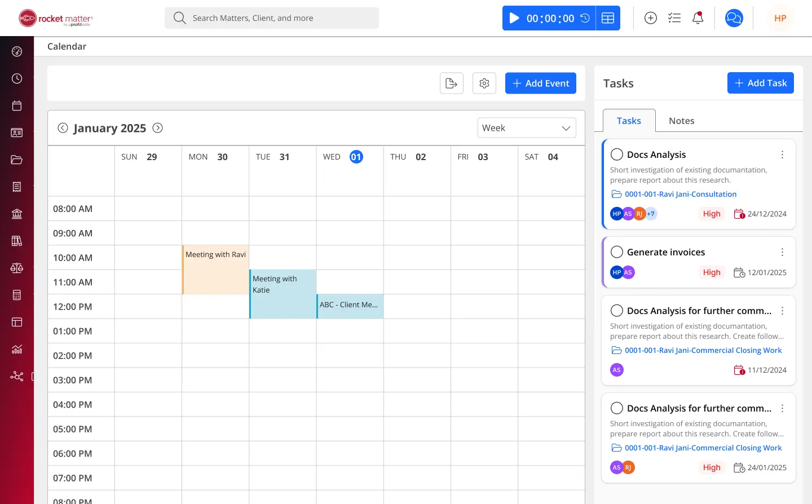
Task: Start the timer with the play button
Action: pos(514,18)
